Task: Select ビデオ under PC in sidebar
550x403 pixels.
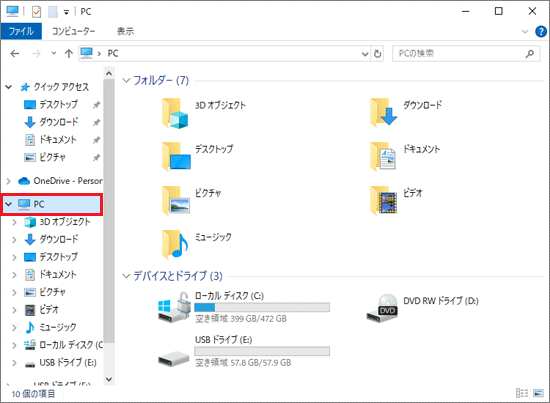Action: coord(42,310)
